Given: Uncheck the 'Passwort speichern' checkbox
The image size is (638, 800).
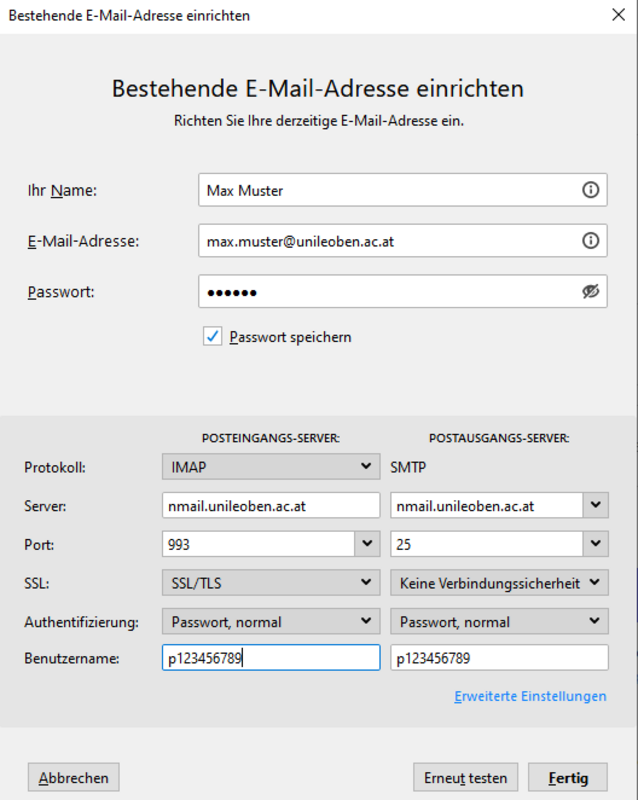Looking at the screenshot, I should pyautogui.click(x=213, y=337).
